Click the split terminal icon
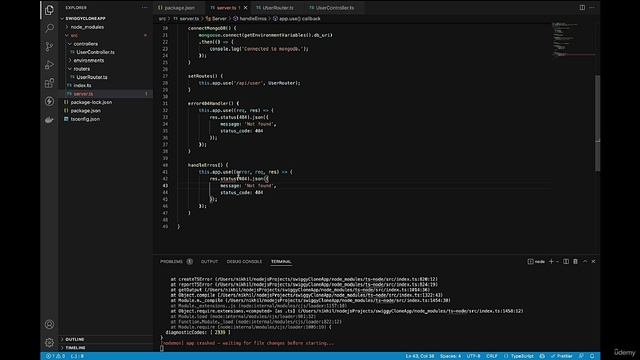The width and height of the screenshot is (640, 360). pyautogui.click(x=566, y=262)
